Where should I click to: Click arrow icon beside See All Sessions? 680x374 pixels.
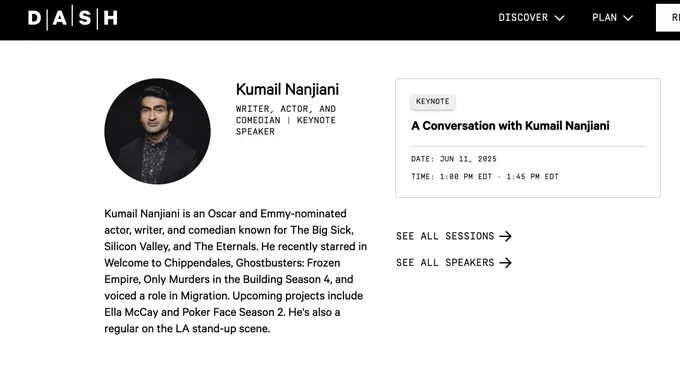click(505, 236)
